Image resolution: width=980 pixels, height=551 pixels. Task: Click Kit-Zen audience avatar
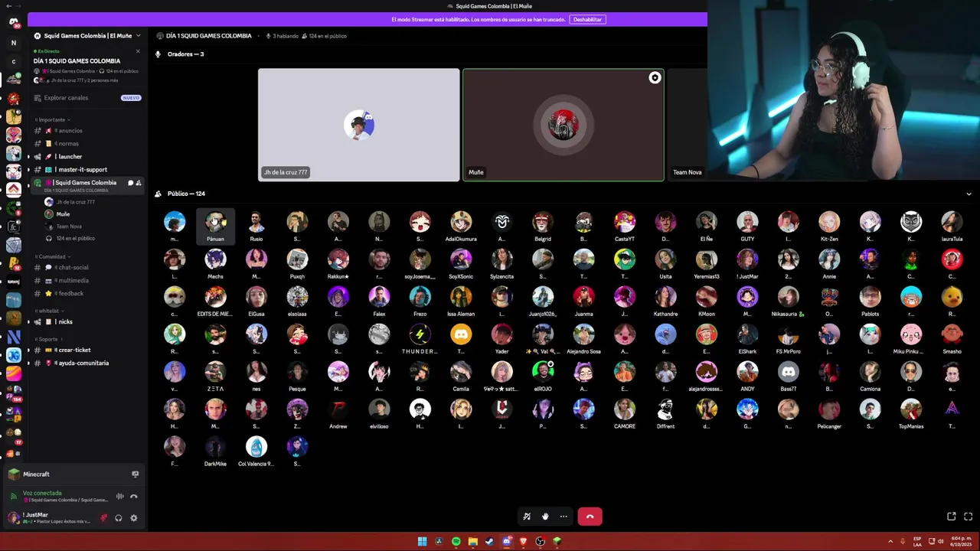(829, 222)
